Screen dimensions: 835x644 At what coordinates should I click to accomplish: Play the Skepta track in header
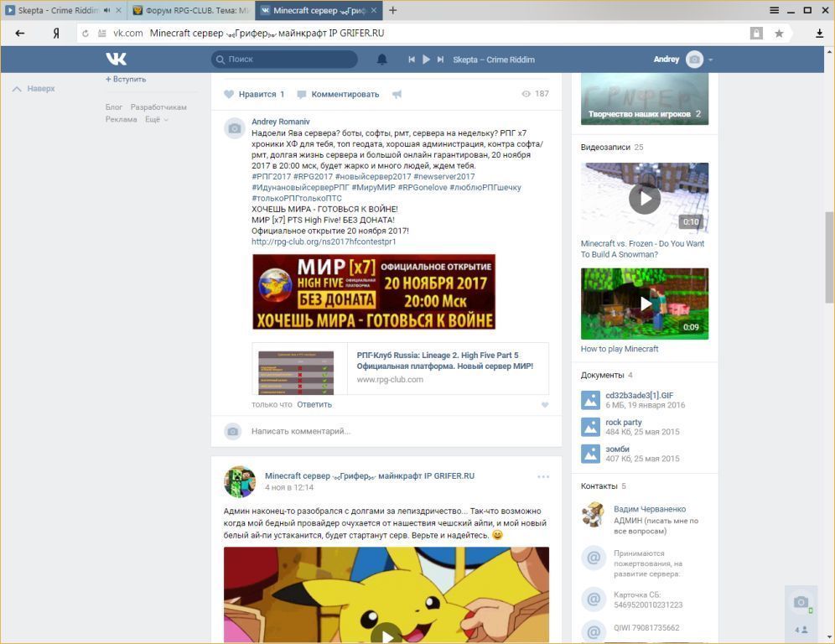(x=426, y=60)
